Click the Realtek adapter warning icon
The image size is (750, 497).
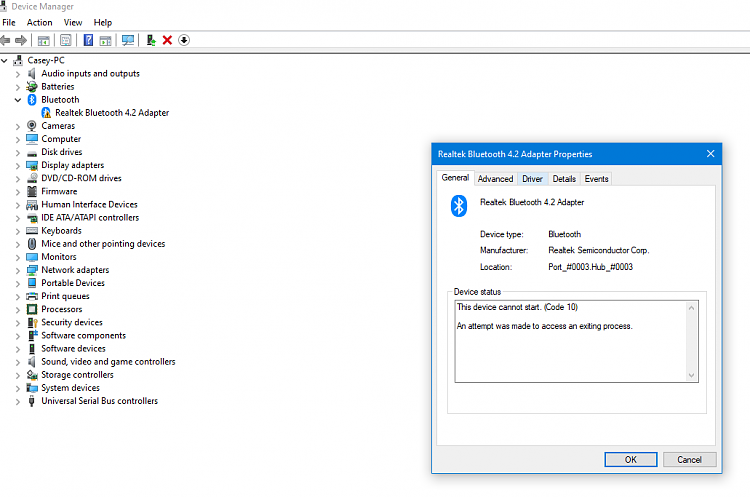(46, 113)
